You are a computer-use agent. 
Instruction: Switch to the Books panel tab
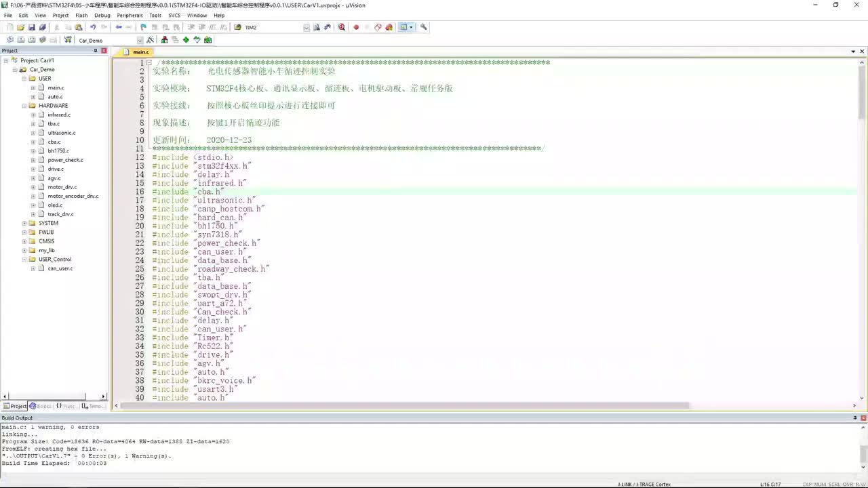(40, 406)
